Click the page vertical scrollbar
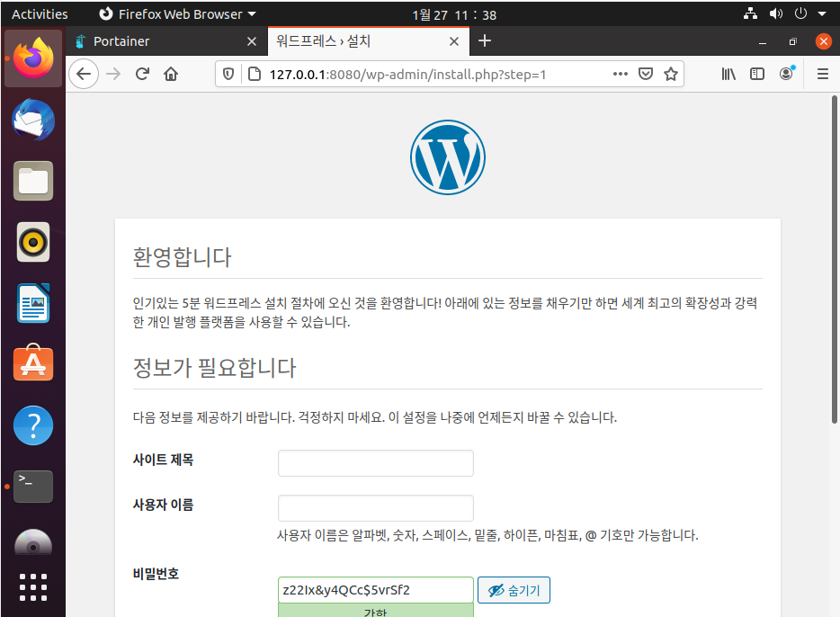The width and height of the screenshot is (840, 617). (834, 260)
